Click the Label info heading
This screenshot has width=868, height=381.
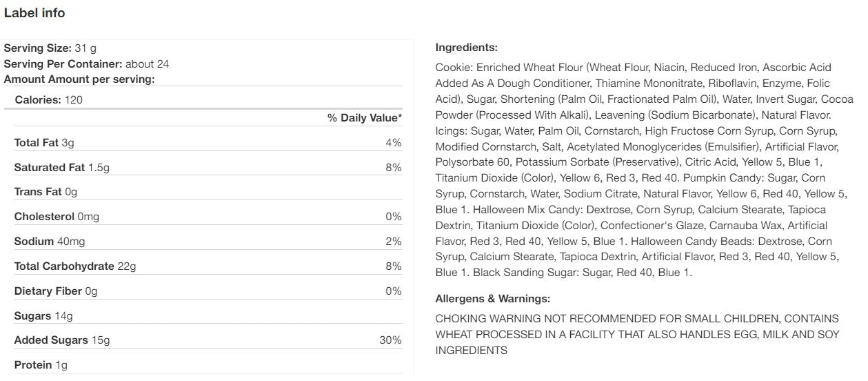click(x=34, y=13)
